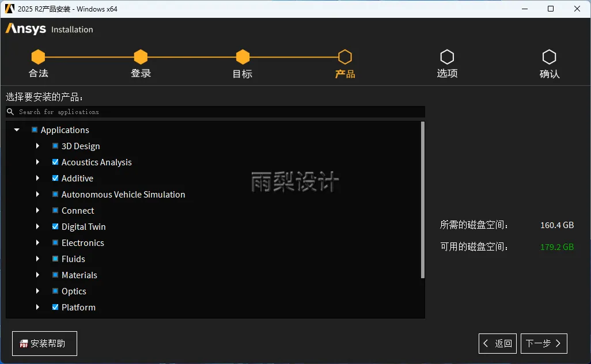Image resolution: width=591 pixels, height=364 pixels.
Task: Click the 确认 step hexagon icon
Action: (x=549, y=57)
